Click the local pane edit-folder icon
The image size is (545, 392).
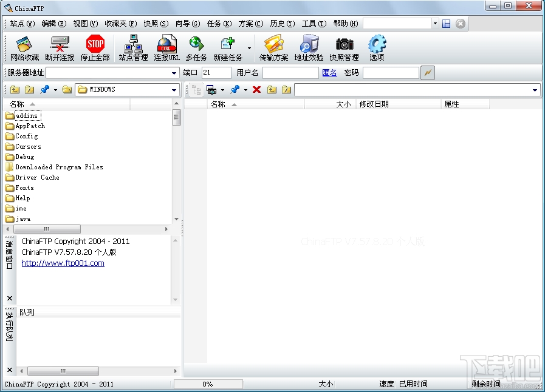tap(30, 90)
